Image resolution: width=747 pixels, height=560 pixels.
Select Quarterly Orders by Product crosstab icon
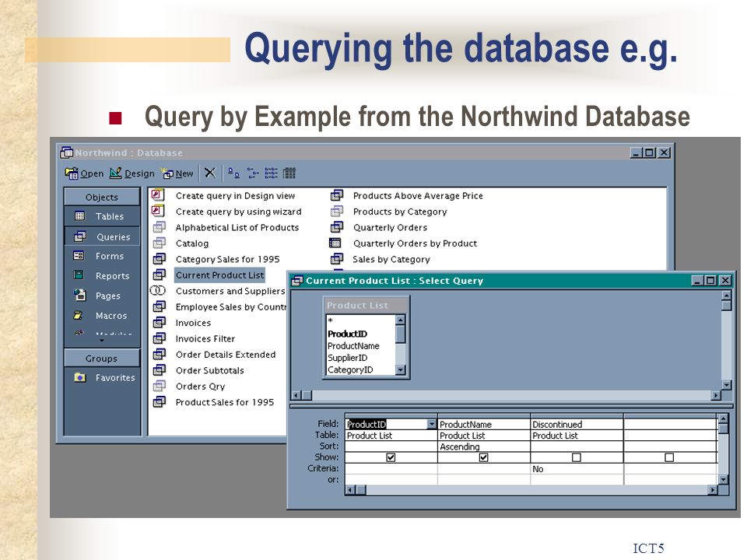(335, 243)
